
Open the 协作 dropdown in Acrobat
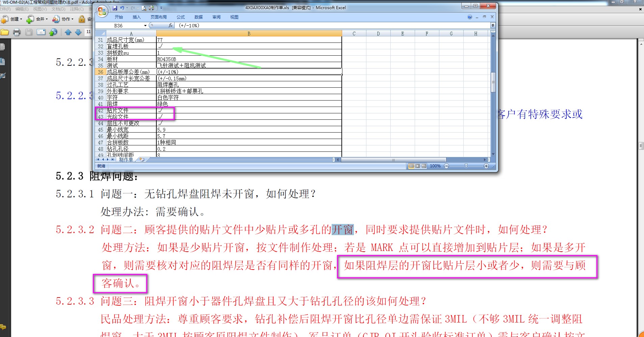(63, 19)
